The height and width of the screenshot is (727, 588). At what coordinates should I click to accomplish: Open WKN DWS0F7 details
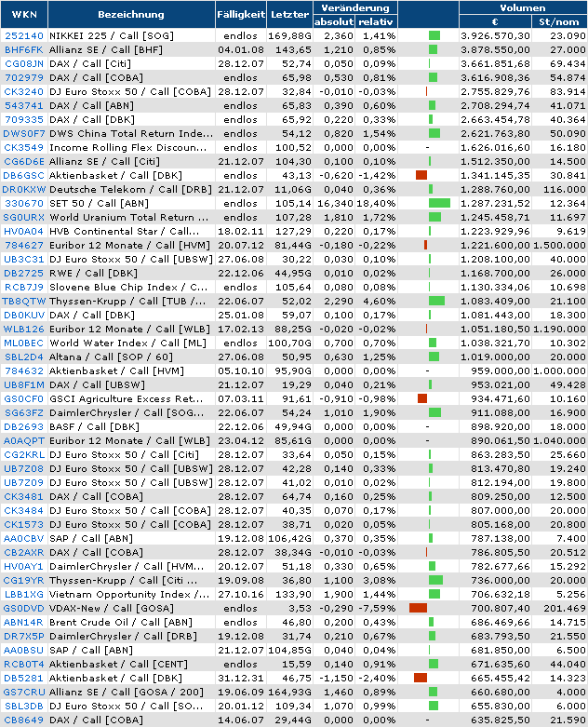click(23, 133)
